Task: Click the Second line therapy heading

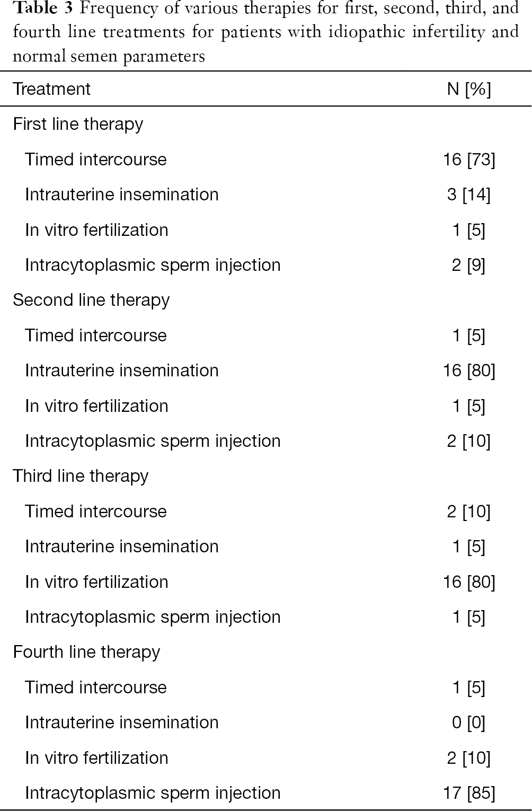Action: 91,301
